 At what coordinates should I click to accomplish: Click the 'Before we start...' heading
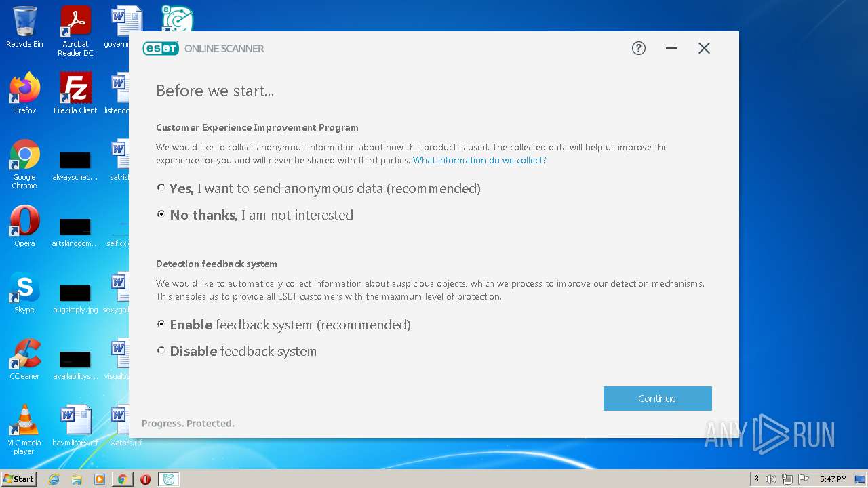pos(215,91)
